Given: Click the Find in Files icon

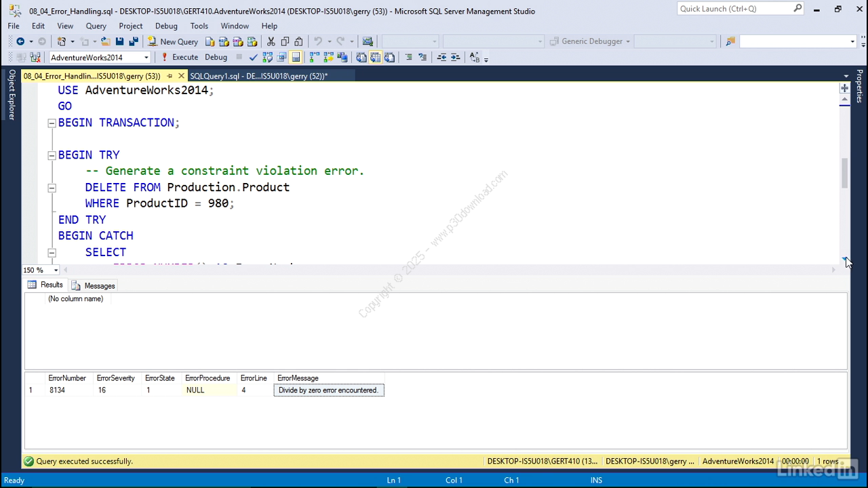Looking at the screenshot, I should tap(730, 41).
